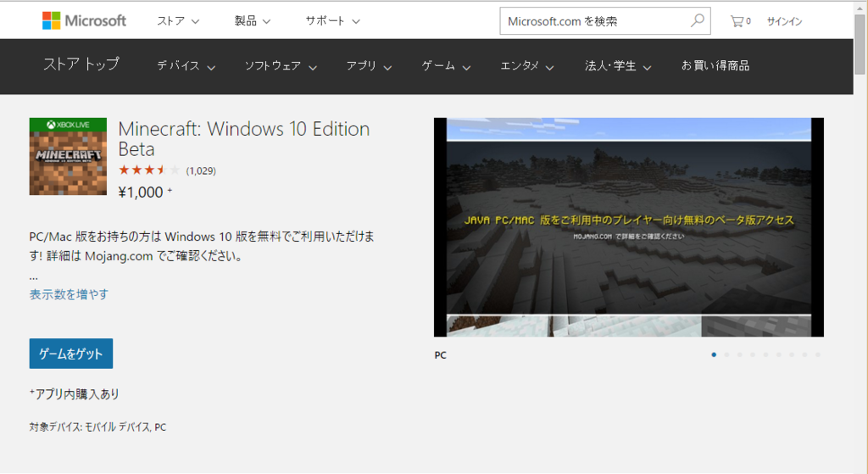Select the fifth carousel dot
Image resolution: width=868 pixels, height=474 pixels.
coord(765,355)
